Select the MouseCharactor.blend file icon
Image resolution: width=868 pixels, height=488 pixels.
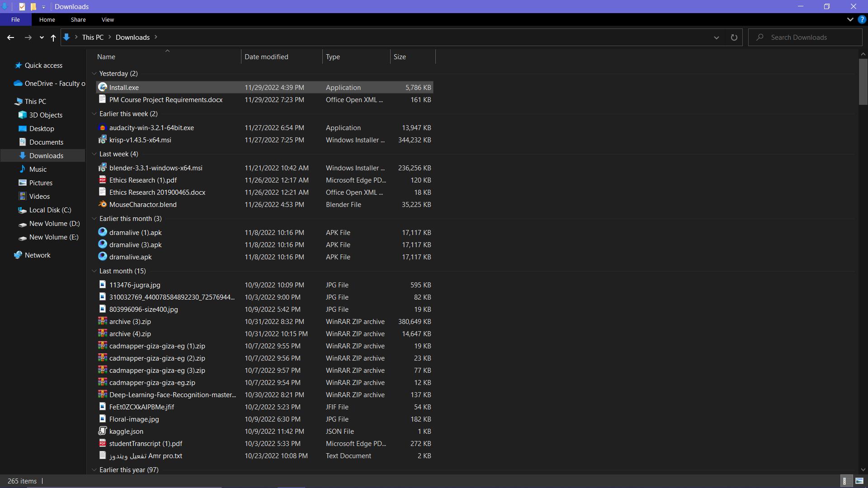[x=103, y=204]
